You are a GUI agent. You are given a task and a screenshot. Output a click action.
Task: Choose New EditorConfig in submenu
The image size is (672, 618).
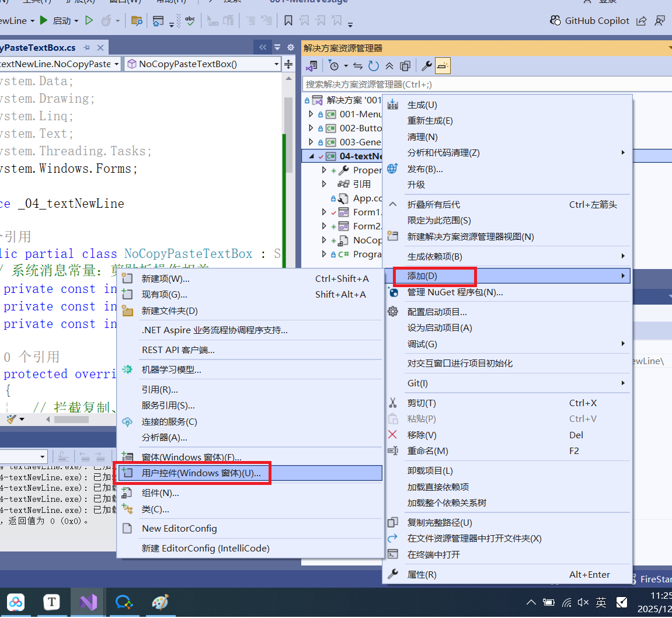coord(250,529)
